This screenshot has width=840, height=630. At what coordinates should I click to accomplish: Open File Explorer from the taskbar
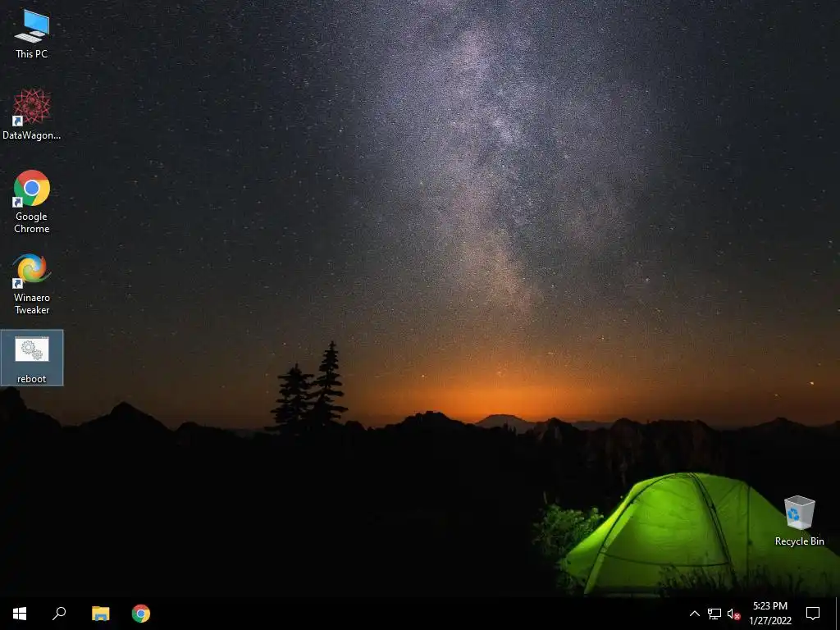click(x=100, y=614)
